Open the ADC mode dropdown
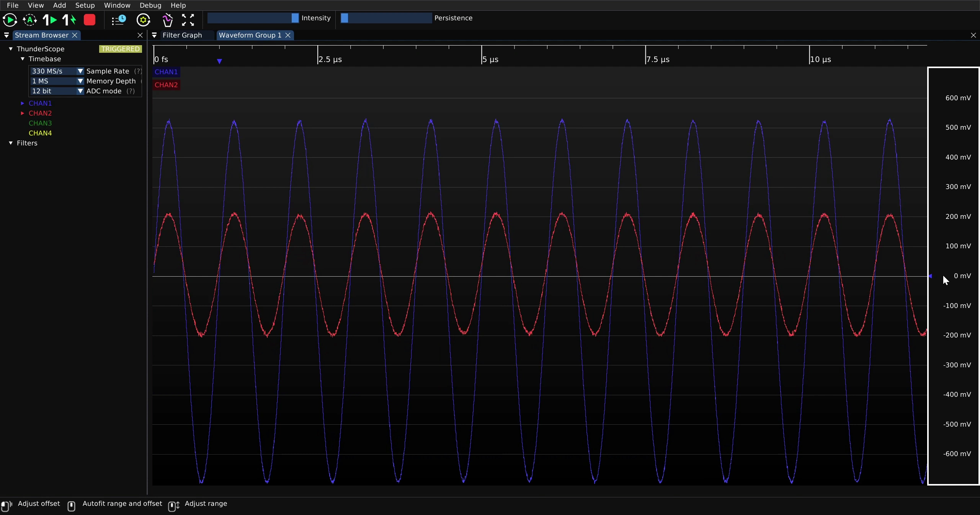Image resolution: width=980 pixels, height=515 pixels. [x=57, y=91]
